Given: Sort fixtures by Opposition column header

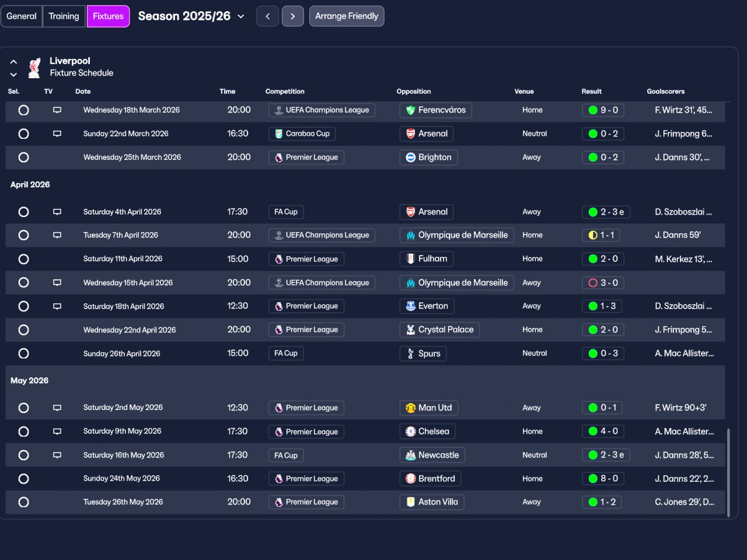Looking at the screenshot, I should coord(414,92).
